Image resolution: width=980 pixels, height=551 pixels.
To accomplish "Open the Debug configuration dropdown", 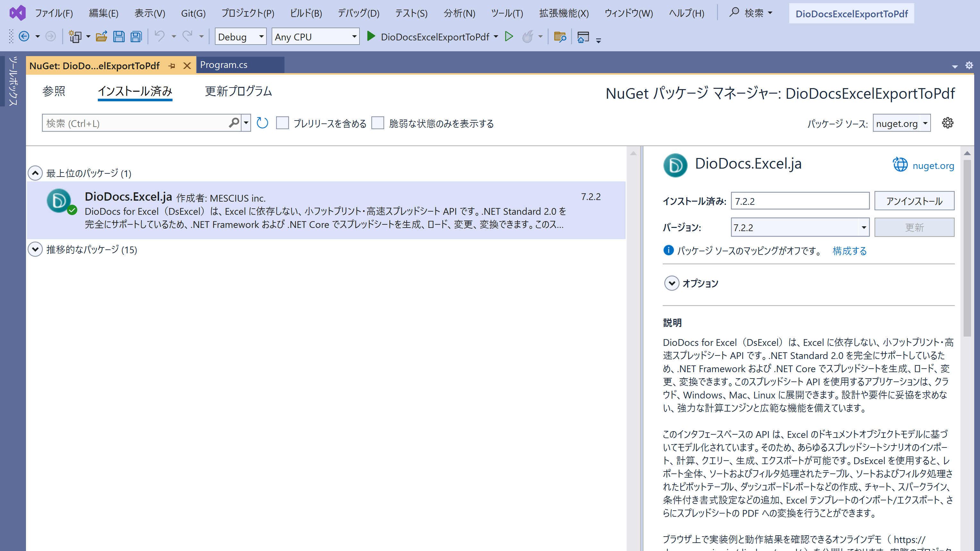I will click(x=241, y=37).
